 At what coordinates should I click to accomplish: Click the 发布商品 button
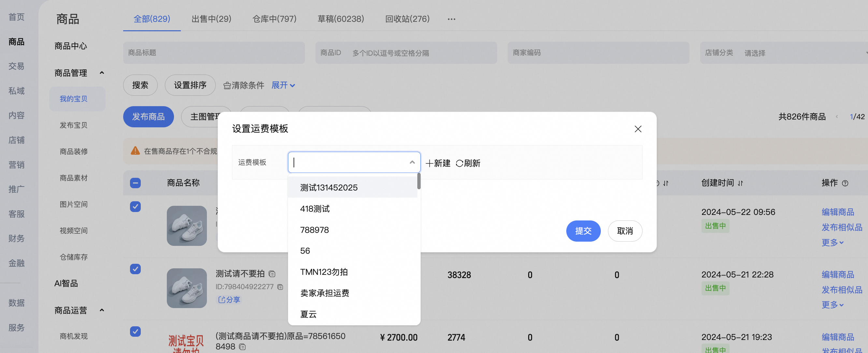point(148,117)
